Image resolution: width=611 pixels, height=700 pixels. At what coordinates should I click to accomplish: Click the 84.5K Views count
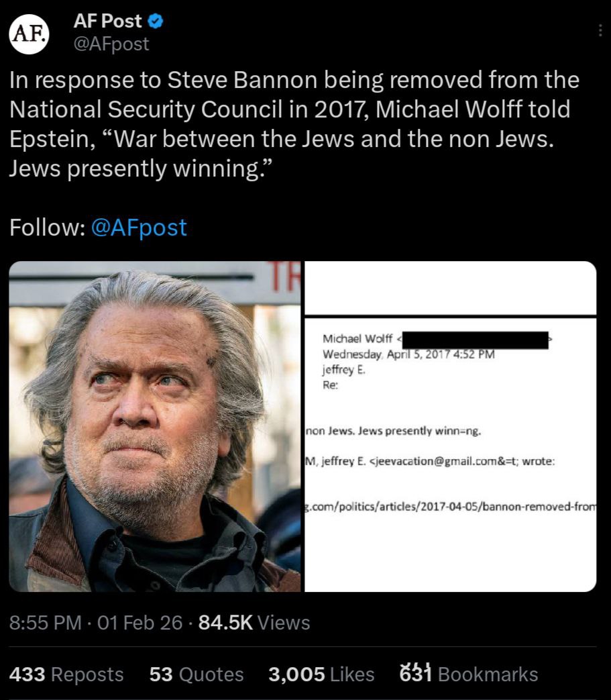click(254, 623)
